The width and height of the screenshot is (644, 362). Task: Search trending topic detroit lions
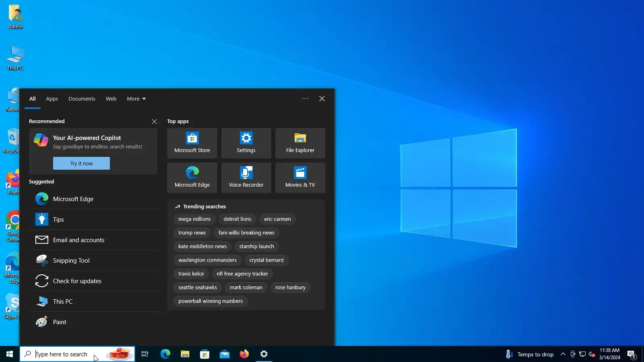pyautogui.click(x=237, y=219)
